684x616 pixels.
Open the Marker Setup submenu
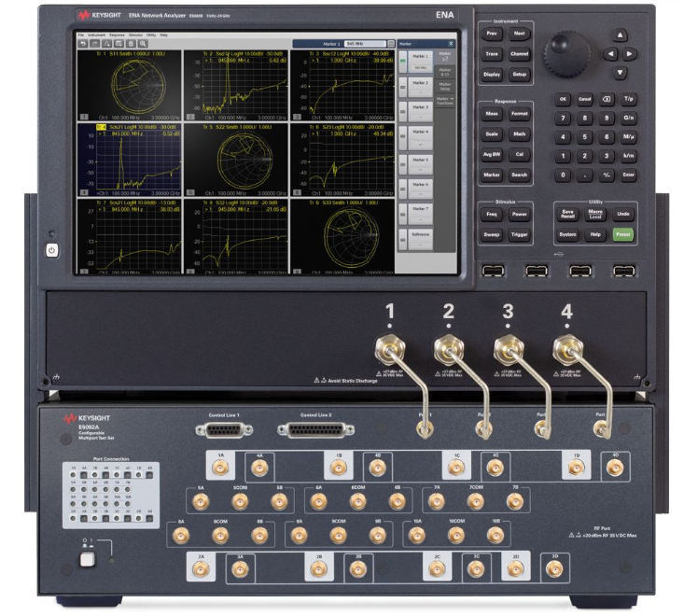pyautogui.click(x=444, y=85)
